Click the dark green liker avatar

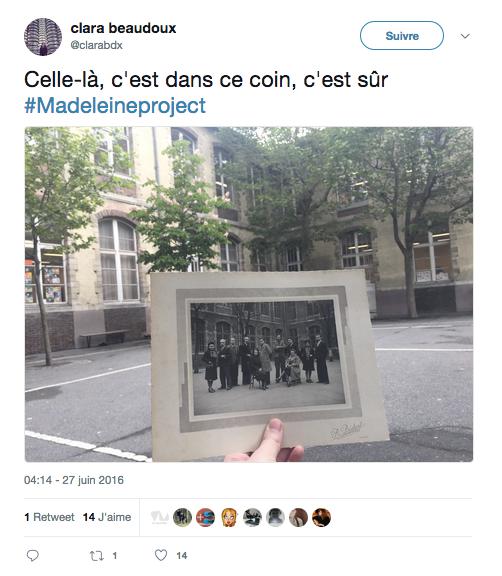(x=183, y=517)
